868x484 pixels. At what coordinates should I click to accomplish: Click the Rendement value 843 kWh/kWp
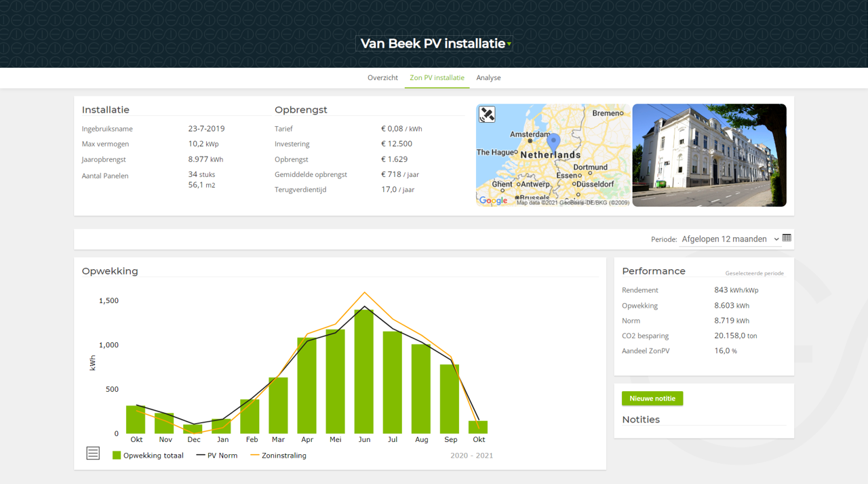736,290
